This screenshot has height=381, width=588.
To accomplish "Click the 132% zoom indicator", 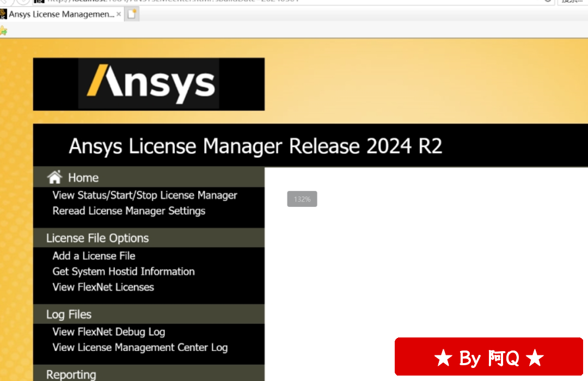I will (302, 199).
